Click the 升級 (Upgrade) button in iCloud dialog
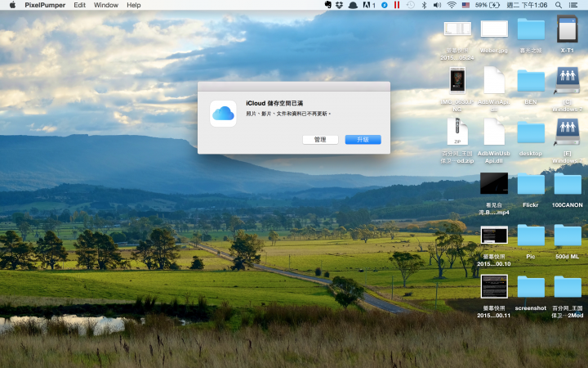Image resolution: width=588 pixels, height=368 pixels. point(363,139)
